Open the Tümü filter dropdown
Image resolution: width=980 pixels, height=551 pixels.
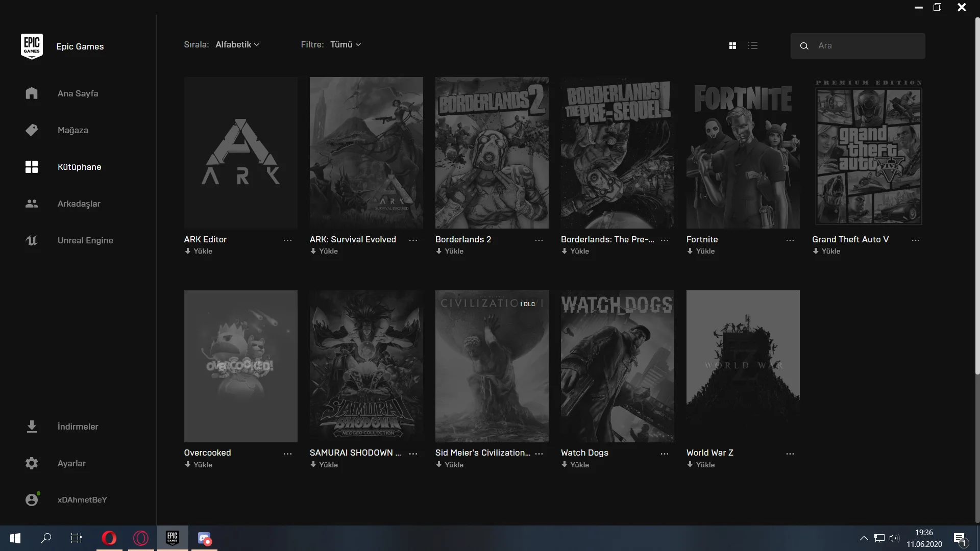click(x=345, y=44)
